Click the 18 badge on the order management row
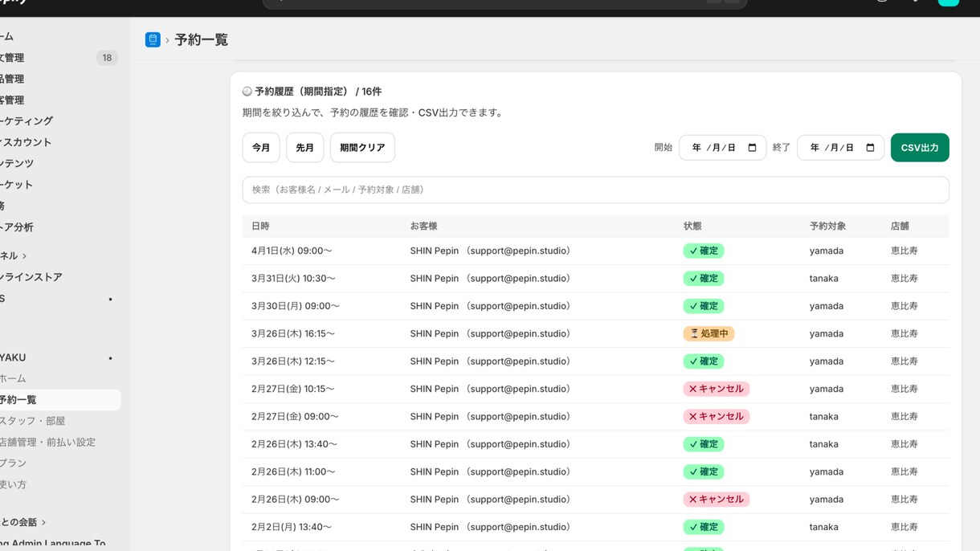Image resolution: width=980 pixels, height=551 pixels. coord(107,58)
